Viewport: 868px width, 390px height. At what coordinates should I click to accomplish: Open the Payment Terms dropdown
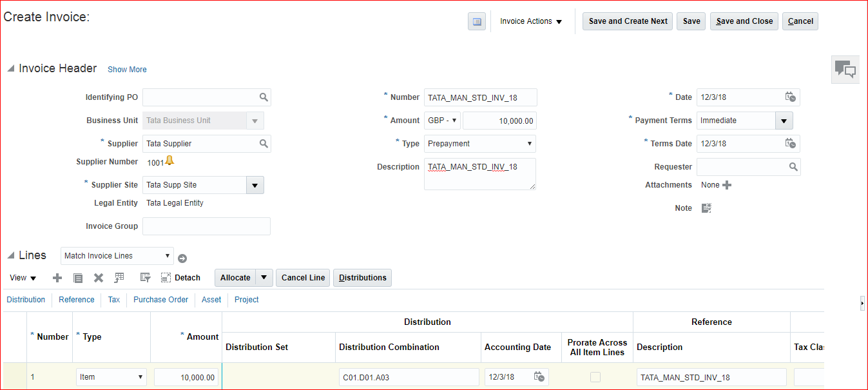[x=784, y=121]
